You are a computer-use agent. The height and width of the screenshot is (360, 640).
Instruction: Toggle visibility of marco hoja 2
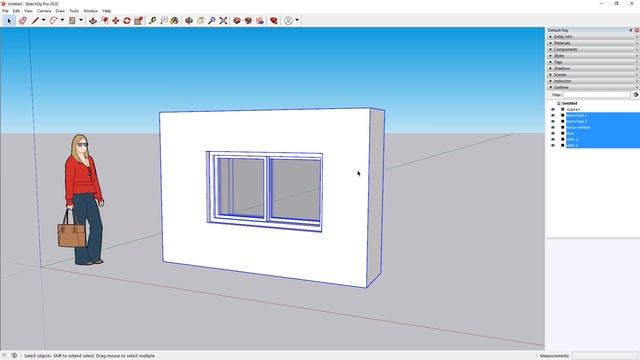553,121
